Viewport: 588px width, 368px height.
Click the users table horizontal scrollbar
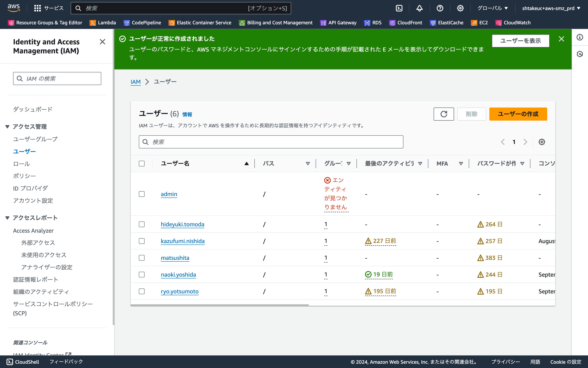pyautogui.click(x=220, y=305)
